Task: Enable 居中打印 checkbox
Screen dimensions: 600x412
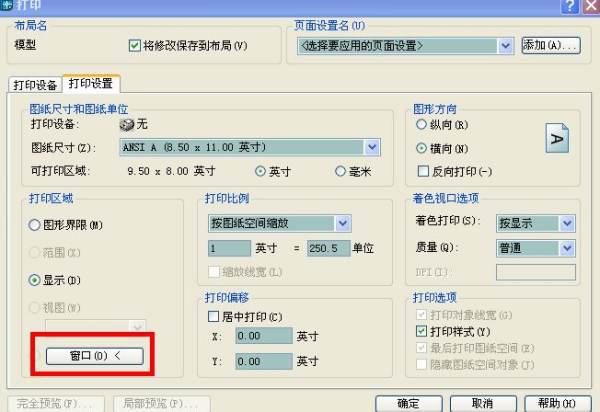Action: pyautogui.click(x=213, y=316)
